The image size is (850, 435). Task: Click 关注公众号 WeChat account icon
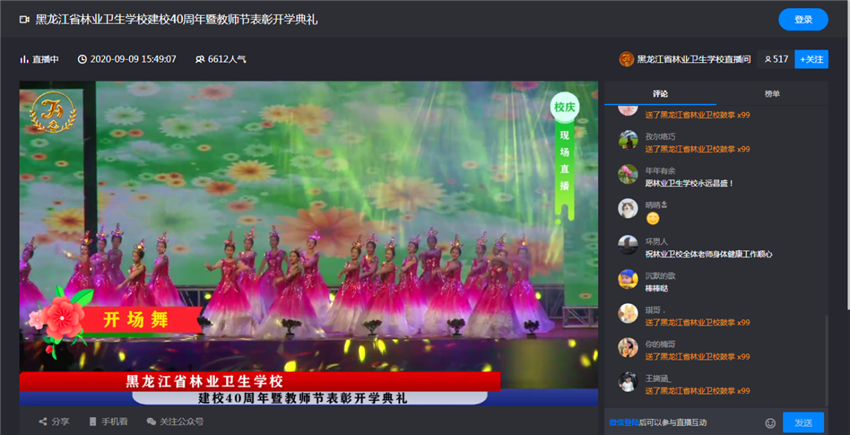point(152,422)
